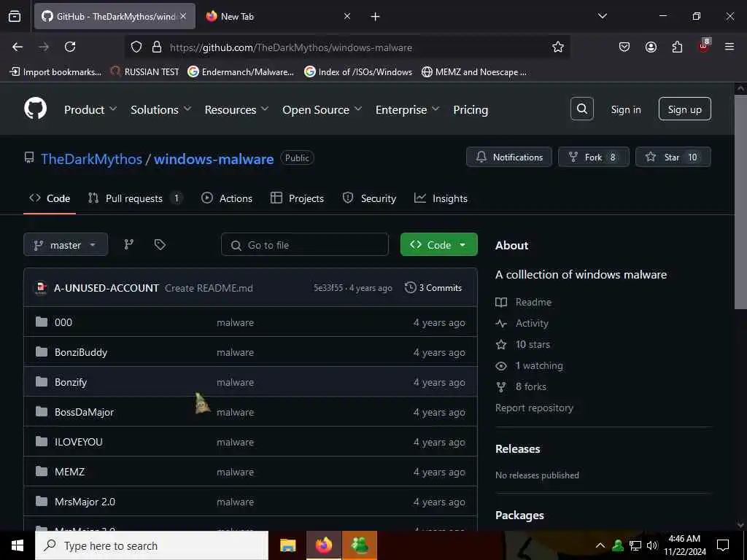This screenshot has width=747, height=560.
Task: Open the Pricing link
Action: [x=471, y=109]
